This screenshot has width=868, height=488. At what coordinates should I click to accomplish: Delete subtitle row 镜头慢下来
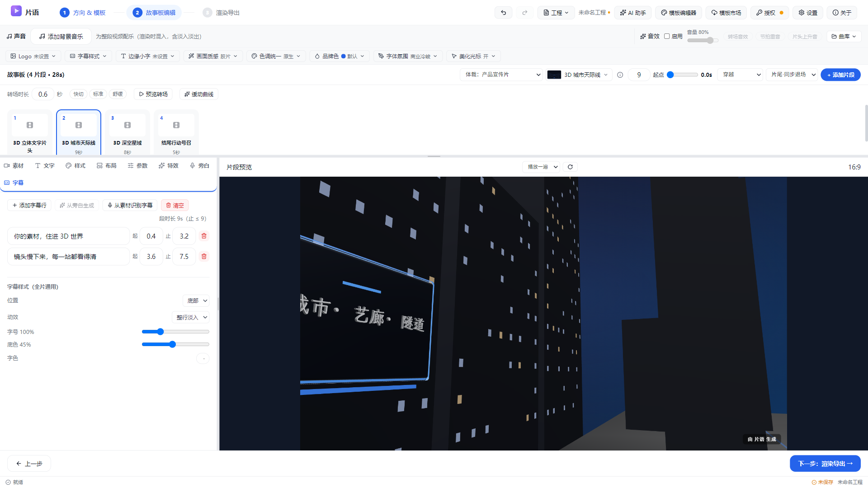click(204, 256)
